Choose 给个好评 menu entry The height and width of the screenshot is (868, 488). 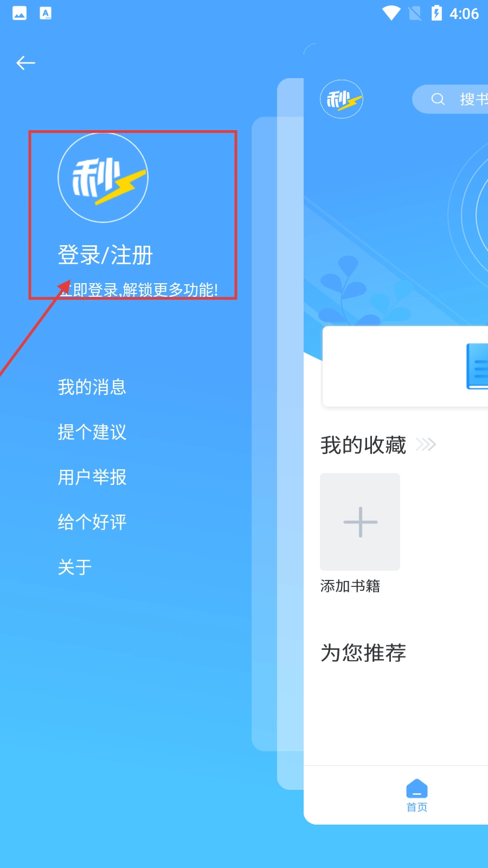pyautogui.click(x=92, y=522)
